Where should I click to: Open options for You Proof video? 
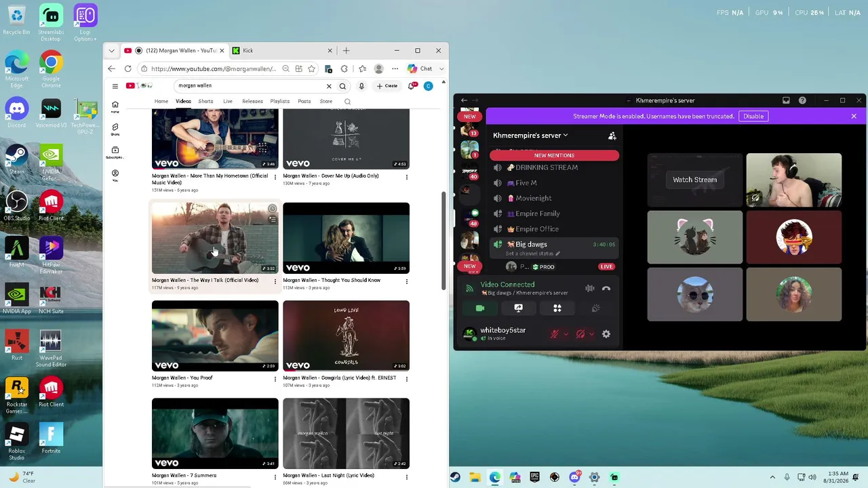click(x=275, y=379)
